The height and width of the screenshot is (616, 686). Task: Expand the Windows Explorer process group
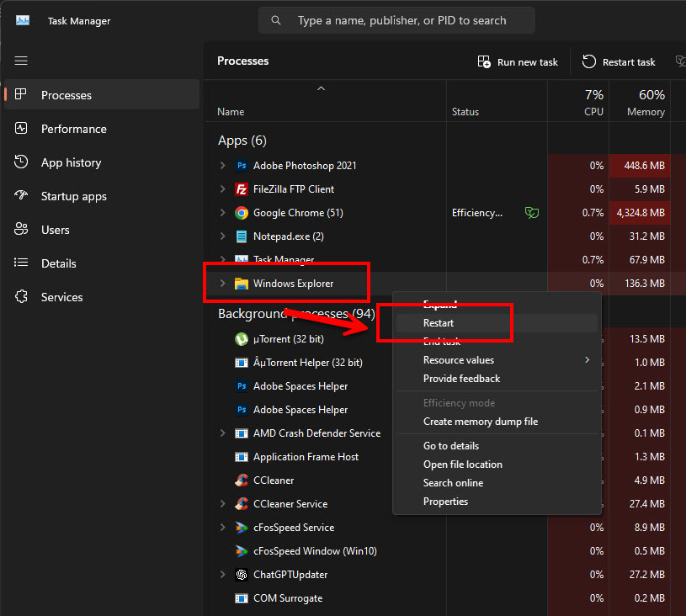tap(223, 284)
